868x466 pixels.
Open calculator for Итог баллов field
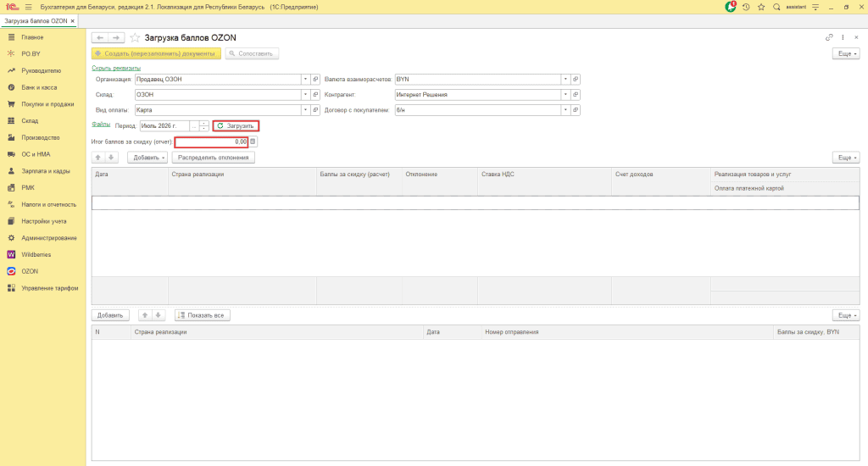click(x=253, y=141)
